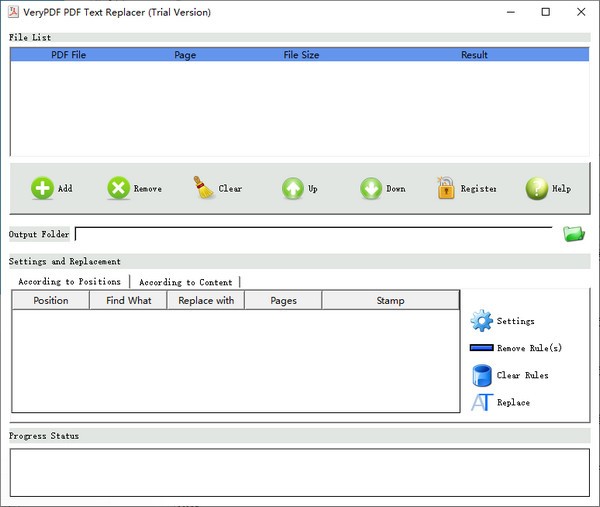Focus the Output Folder input field
Viewport: 600px width, 507px height.
point(314,234)
